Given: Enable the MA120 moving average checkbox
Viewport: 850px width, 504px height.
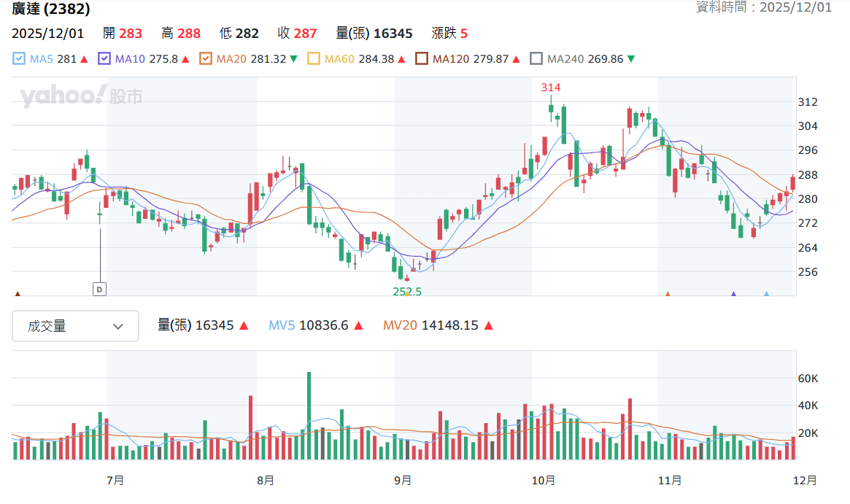Looking at the screenshot, I should (x=421, y=58).
